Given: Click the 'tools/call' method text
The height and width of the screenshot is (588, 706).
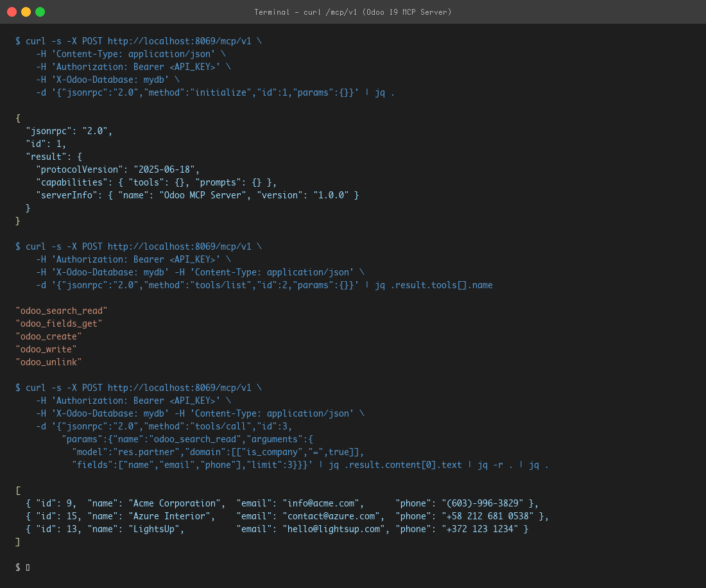Looking at the screenshot, I should (x=221, y=426).
